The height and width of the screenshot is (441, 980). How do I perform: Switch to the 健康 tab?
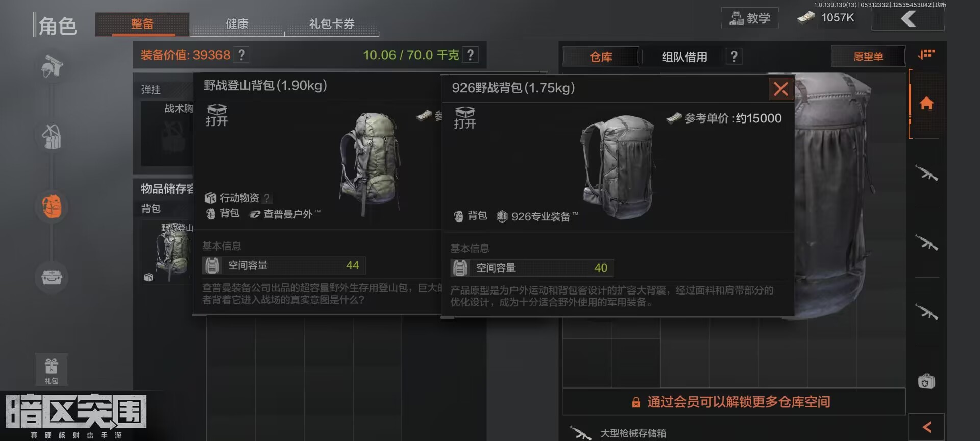click(237, 24)
